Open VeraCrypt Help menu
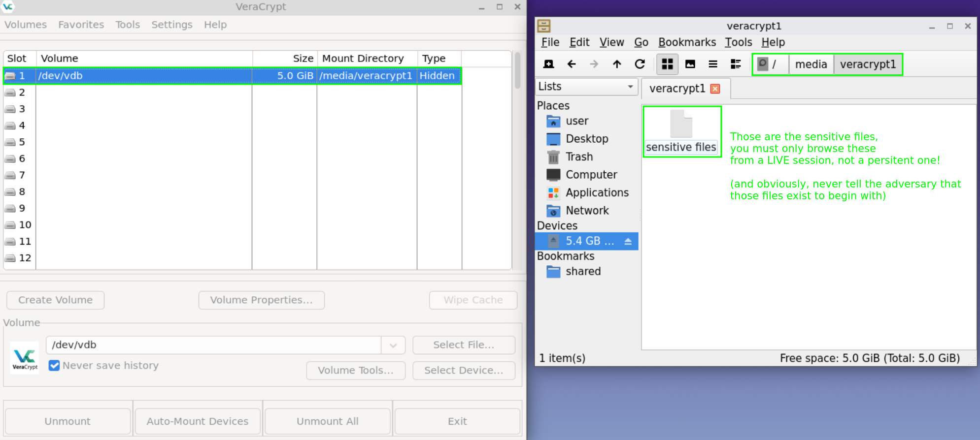This screenshot has height=440, width=980. tap(215, 25)
